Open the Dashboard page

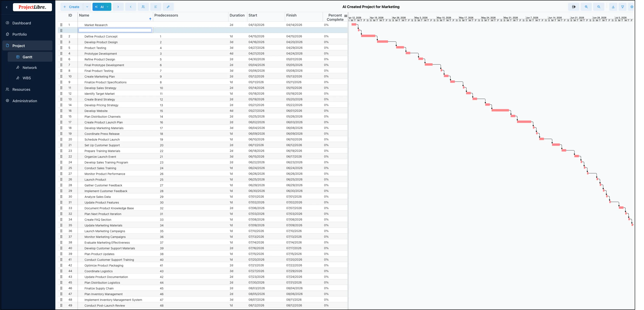click(21, 23)
